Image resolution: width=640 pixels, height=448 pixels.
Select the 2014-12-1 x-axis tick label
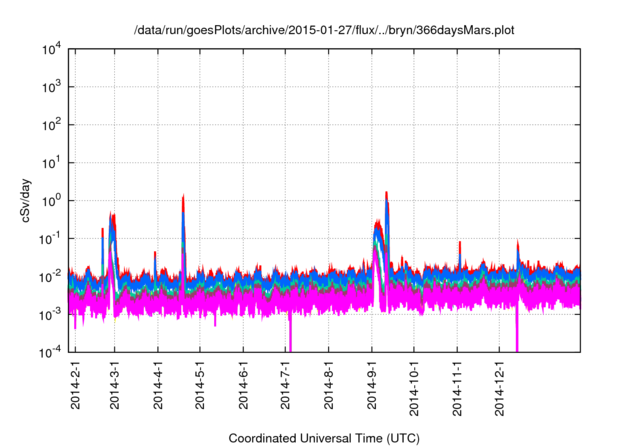click(x=500, y=389)
